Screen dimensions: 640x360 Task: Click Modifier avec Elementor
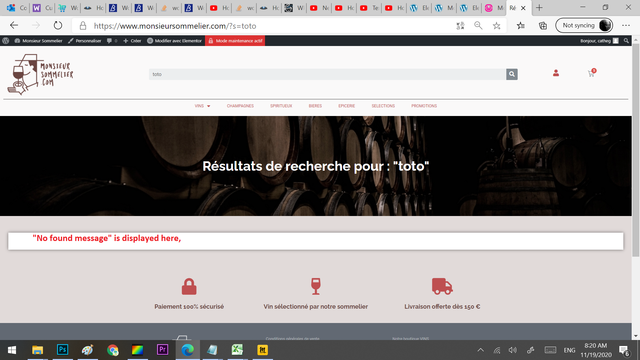[x=174, y=41]
